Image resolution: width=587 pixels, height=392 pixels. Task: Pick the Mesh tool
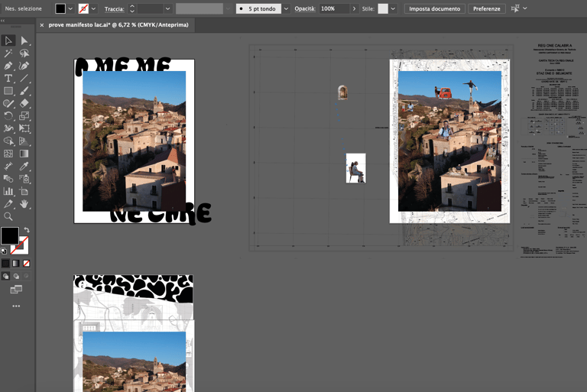(8, 154)
